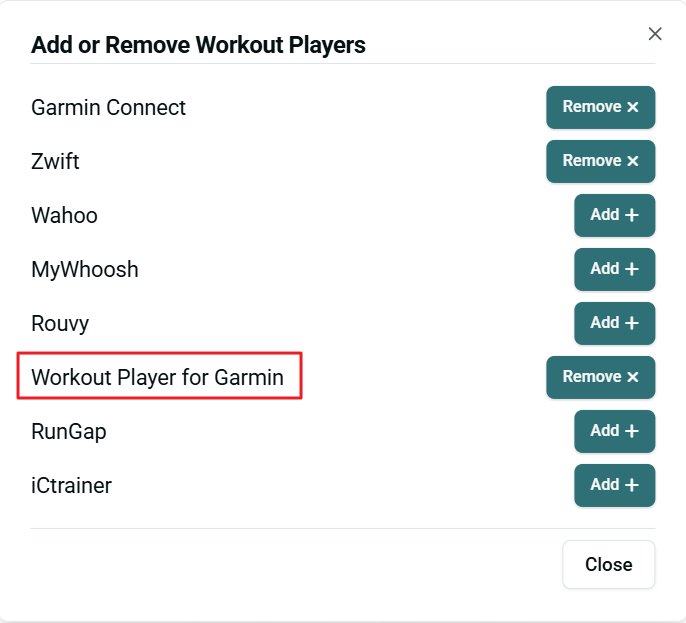Click the Add or Remove Workout Players heading
Screen dimensions: 686x623
tap(198, 45)
